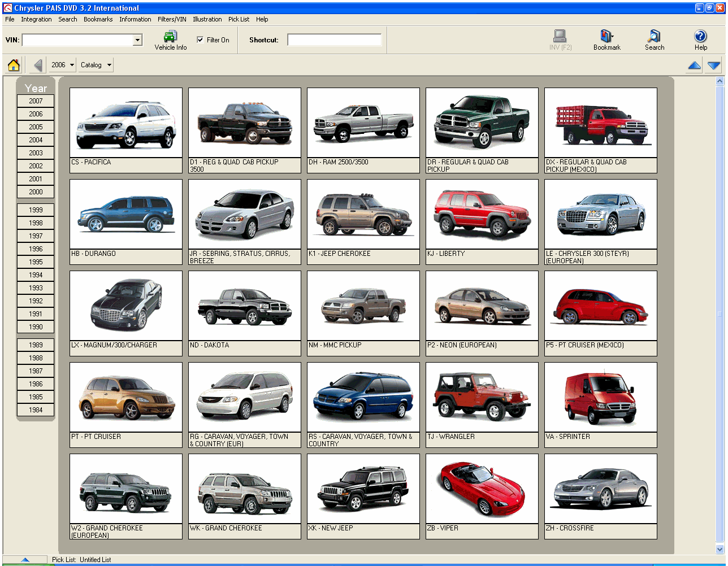728x566 pixels.
Task: Open the VIN dropdown list
Action: pos(137,40)
